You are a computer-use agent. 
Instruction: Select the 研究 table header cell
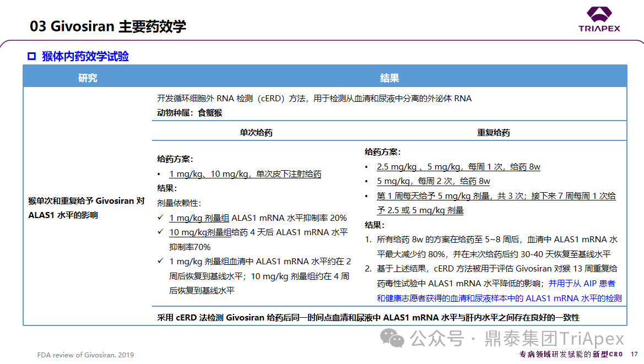[x=88, y=78]
